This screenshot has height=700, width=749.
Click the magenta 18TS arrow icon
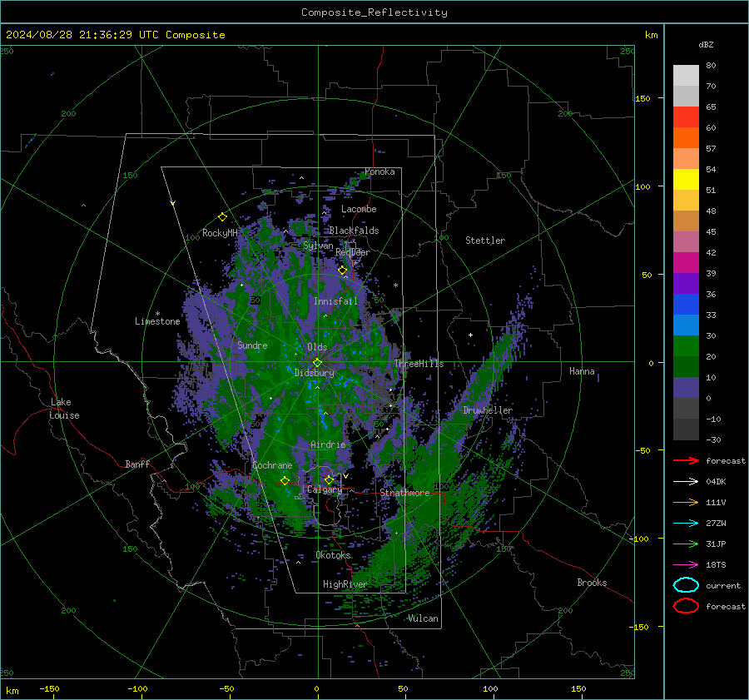point(686,565)
